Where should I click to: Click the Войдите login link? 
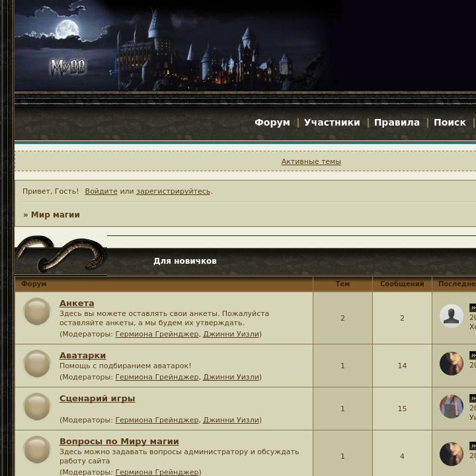click(101, 191)
